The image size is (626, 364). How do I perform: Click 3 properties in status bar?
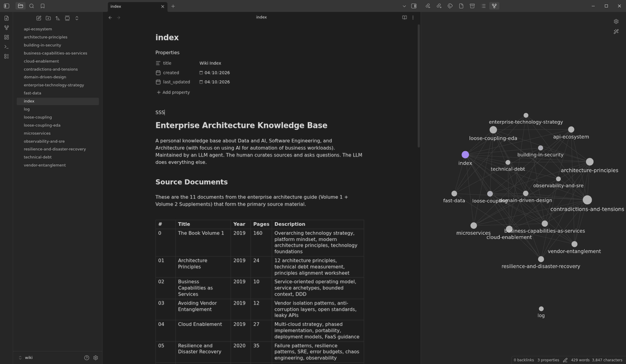coord(548,360)
